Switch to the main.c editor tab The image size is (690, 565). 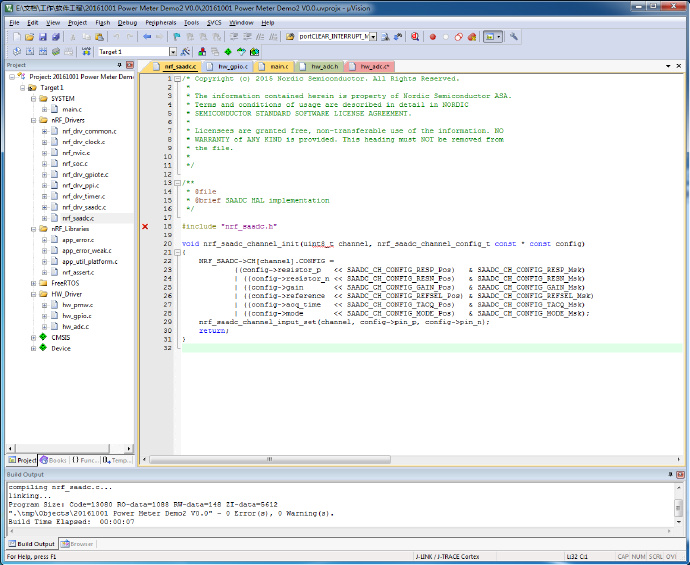tap(275, 66)
